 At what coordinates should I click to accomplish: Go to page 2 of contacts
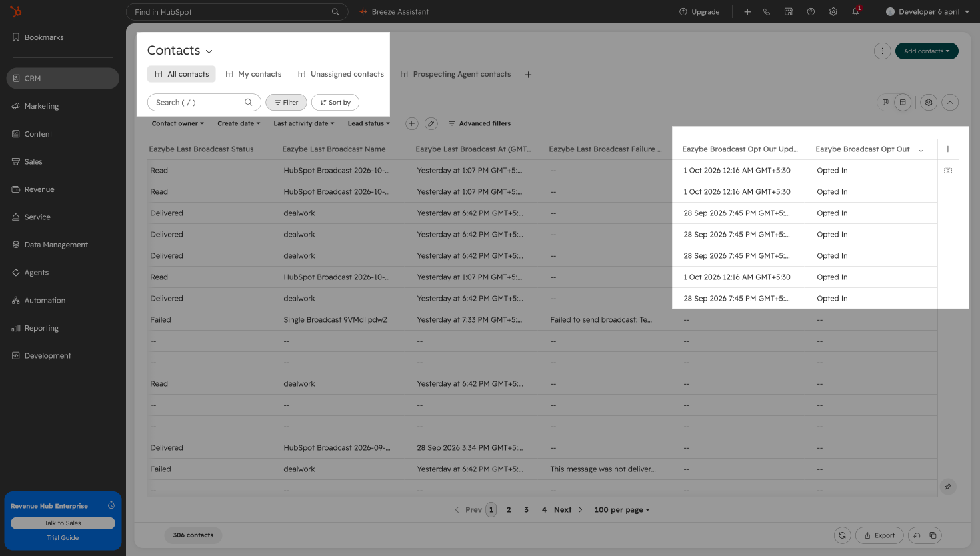pyautogui.click(x=509, y=510)
